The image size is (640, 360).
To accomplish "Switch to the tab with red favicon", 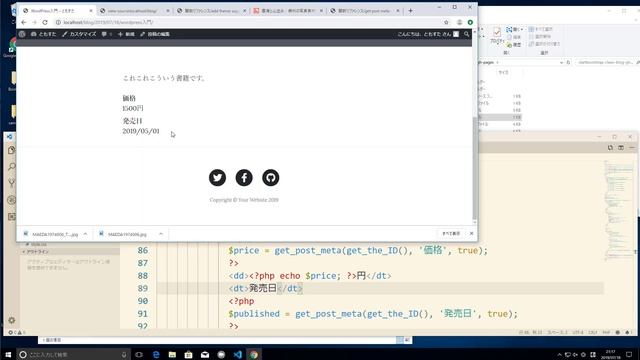I will click(288, 11).
